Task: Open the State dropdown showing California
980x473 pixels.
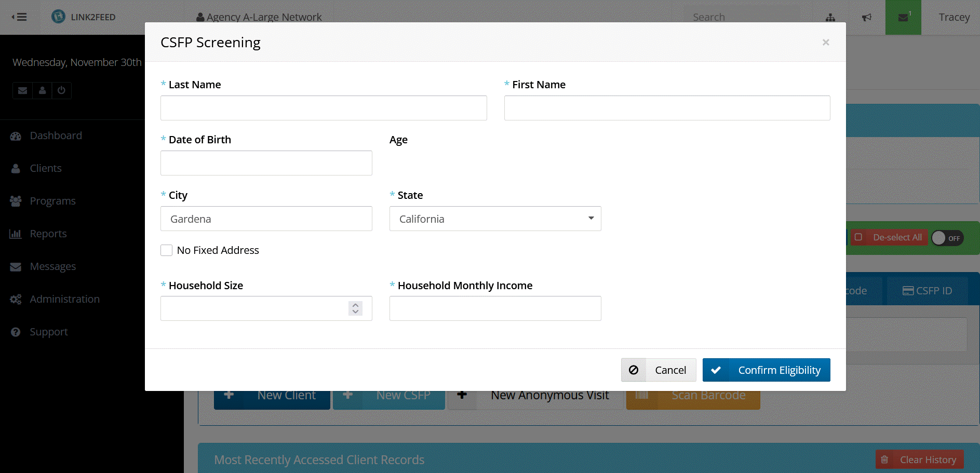Action: coord(495,219)
